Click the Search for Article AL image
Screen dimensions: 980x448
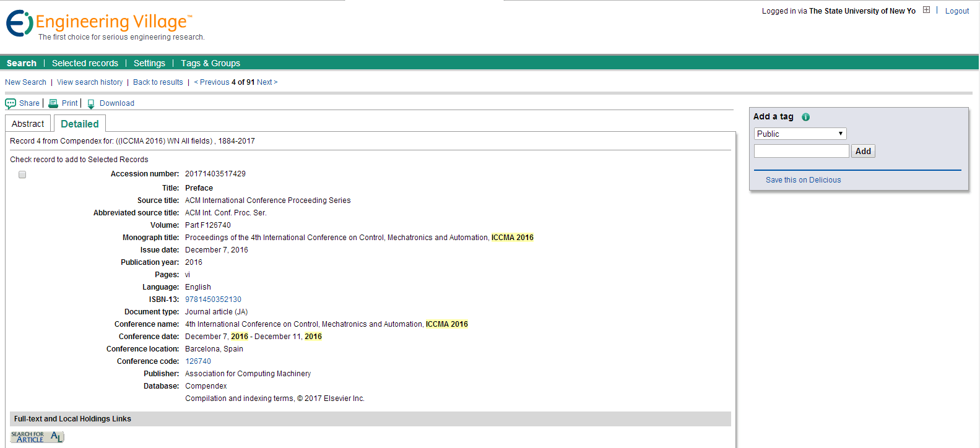coord(37,437)
